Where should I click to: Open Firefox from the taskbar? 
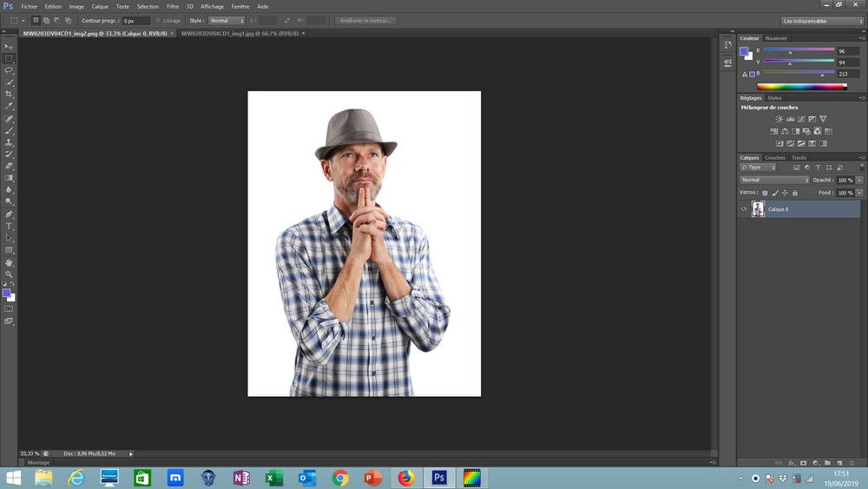click(x=405, y=478)
